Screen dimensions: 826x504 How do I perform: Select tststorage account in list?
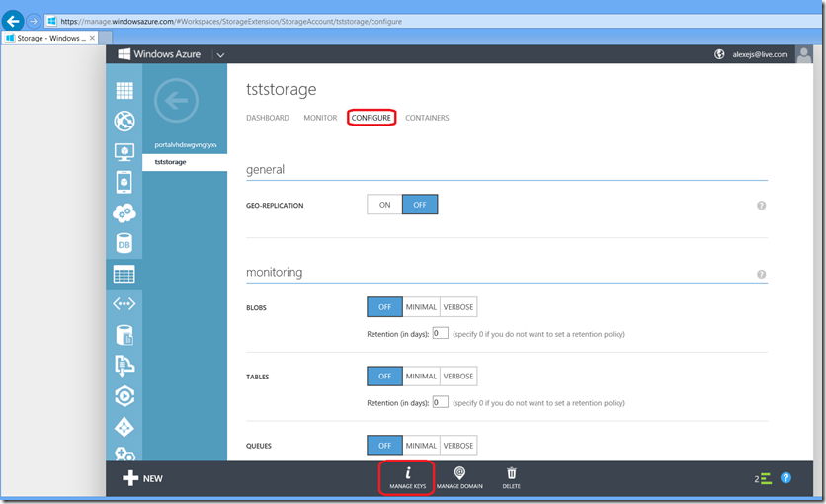pyautogui.click(x=185, y=162)
